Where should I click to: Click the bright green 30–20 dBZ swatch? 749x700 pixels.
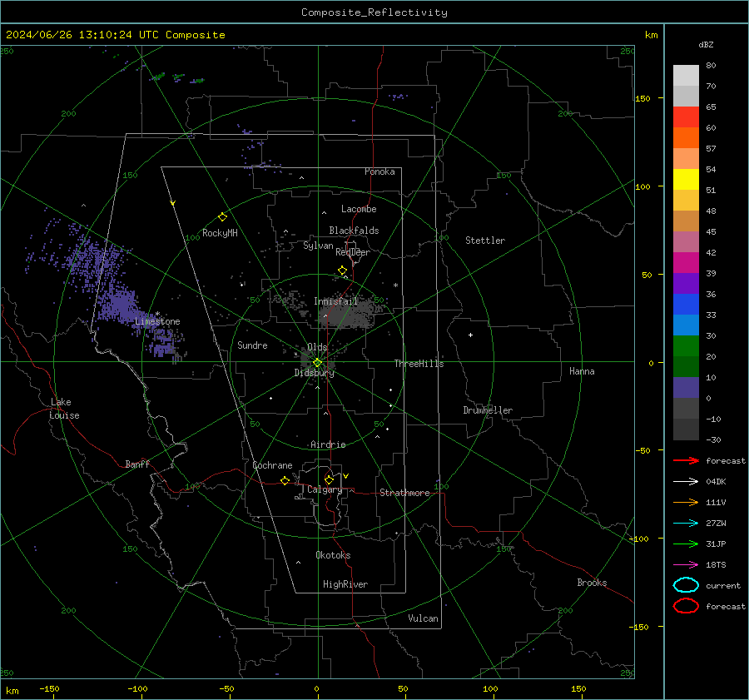click(686, 346)
